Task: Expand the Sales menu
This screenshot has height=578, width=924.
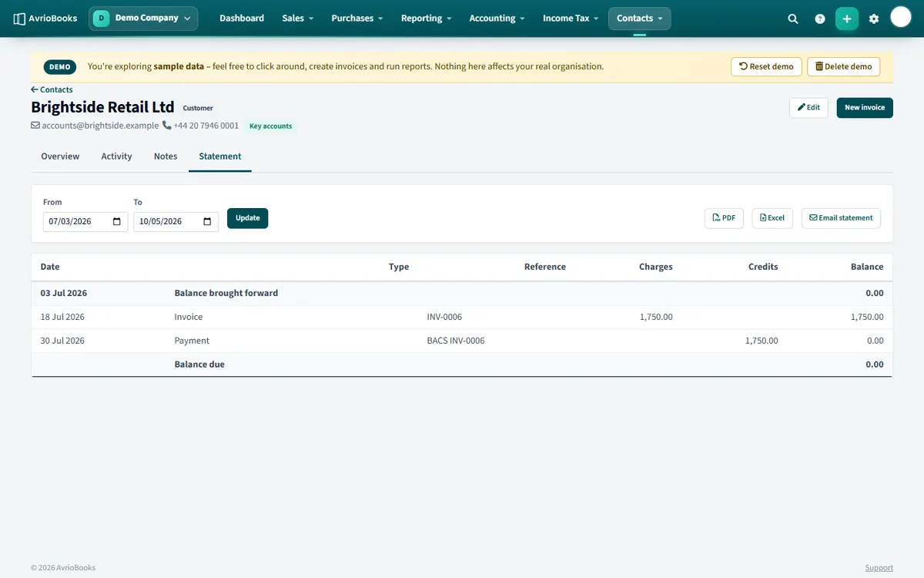Action: 298,18
